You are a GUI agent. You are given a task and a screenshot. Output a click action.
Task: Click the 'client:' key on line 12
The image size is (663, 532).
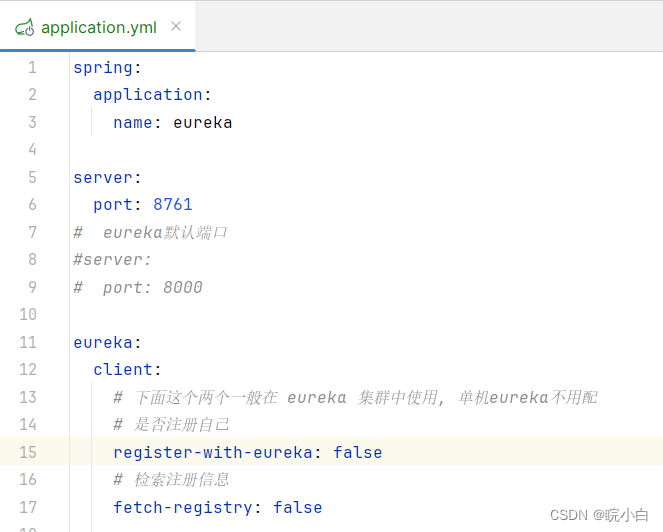coord(127,370)
